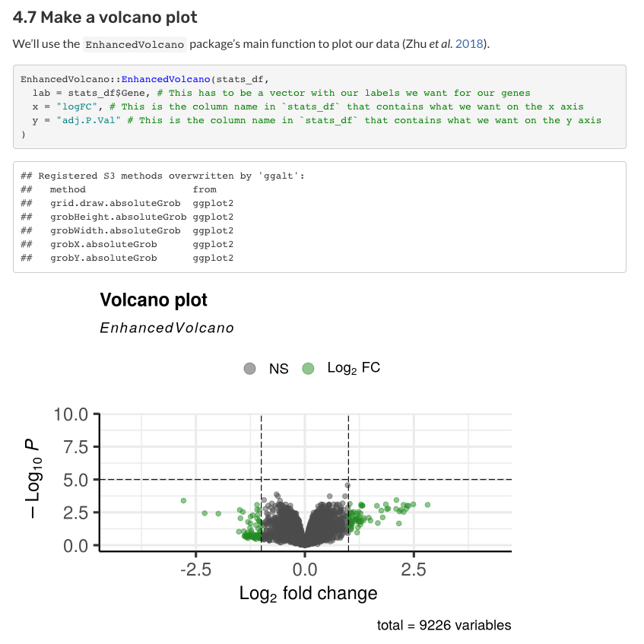The image size is (644, 644).
Task: Click the italic EnhancedVolcano subtitle
Action: coord(167,328)
